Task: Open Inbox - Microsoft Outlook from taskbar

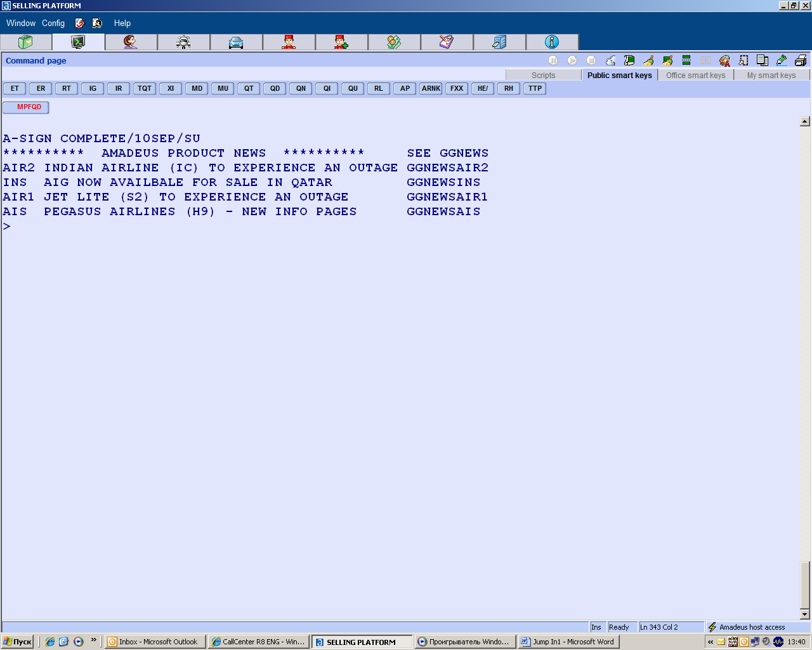Action: 155,642
